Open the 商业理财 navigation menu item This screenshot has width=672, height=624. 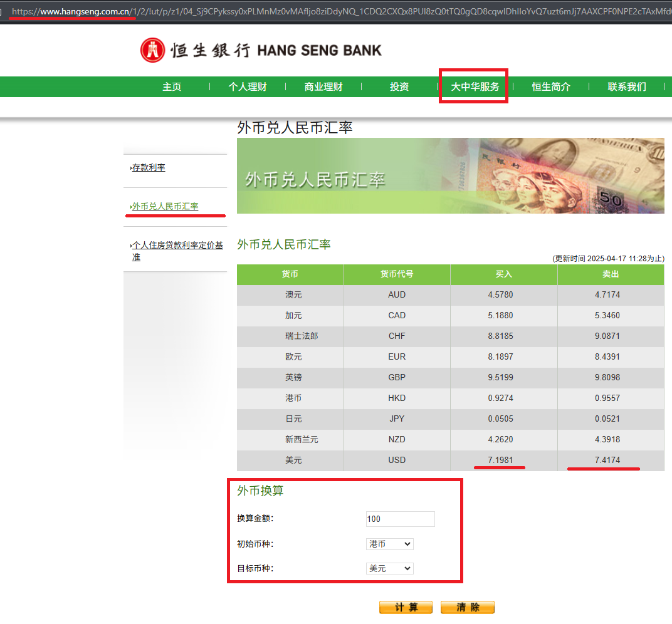(323, 87)
